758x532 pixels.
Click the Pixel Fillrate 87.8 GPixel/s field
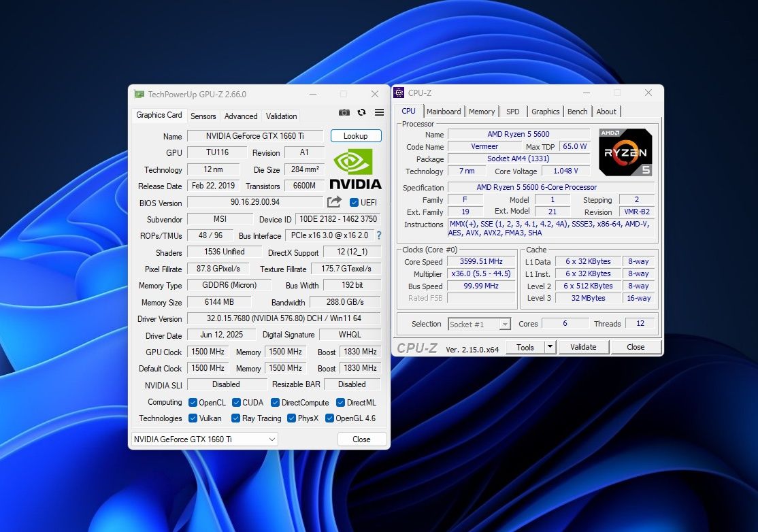tap(218, 269)
